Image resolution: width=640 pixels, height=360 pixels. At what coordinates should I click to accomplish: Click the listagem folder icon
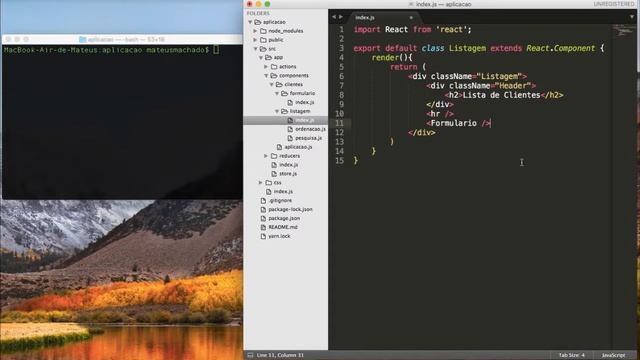pyautogui.click(x=284, y=111)
